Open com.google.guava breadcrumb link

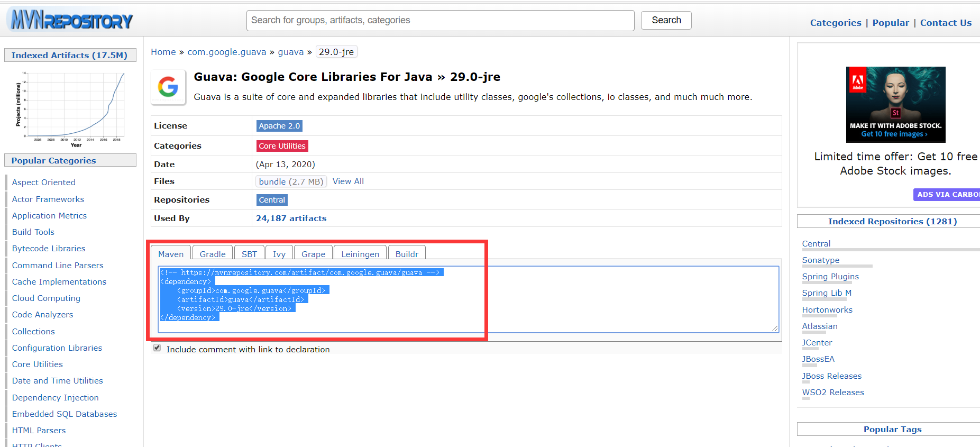(x=227, y=52)
